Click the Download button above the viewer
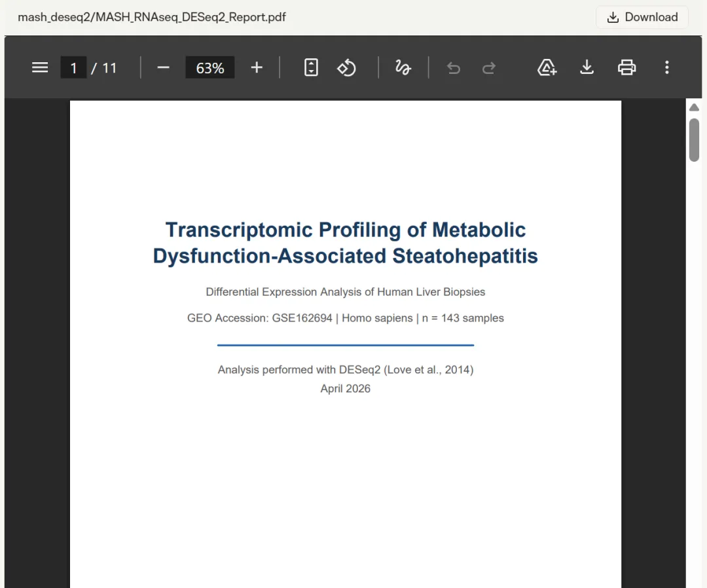Screen dimensions: 707x588 coord(642,17)
